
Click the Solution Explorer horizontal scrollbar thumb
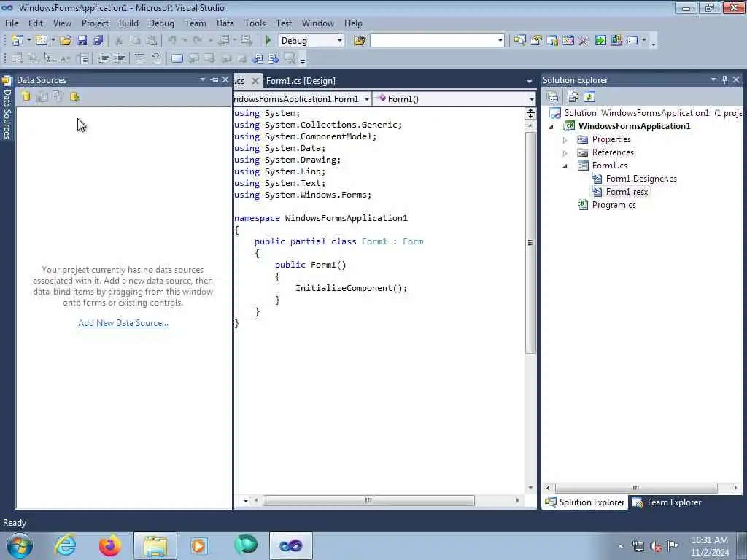click(636, 488)
